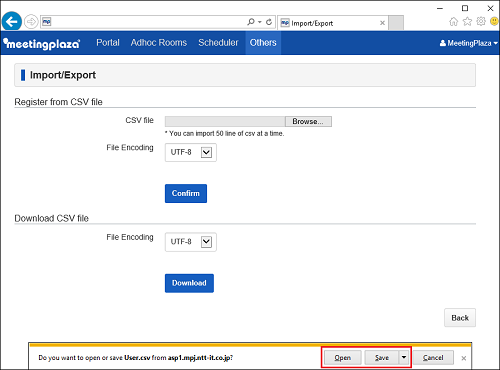500x370 pixels.
Task: Open the browser tools gear icon
Action: (x=481, y=22)
